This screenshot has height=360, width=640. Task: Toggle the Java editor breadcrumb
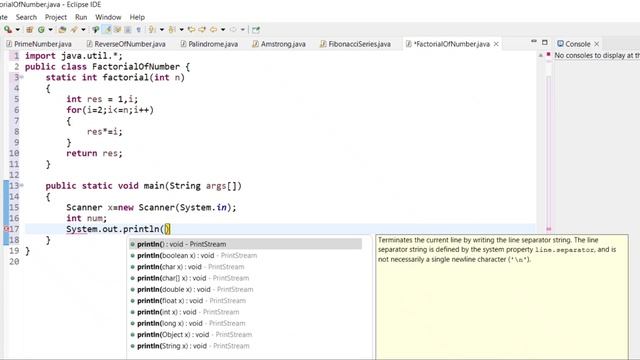(96, 29)
